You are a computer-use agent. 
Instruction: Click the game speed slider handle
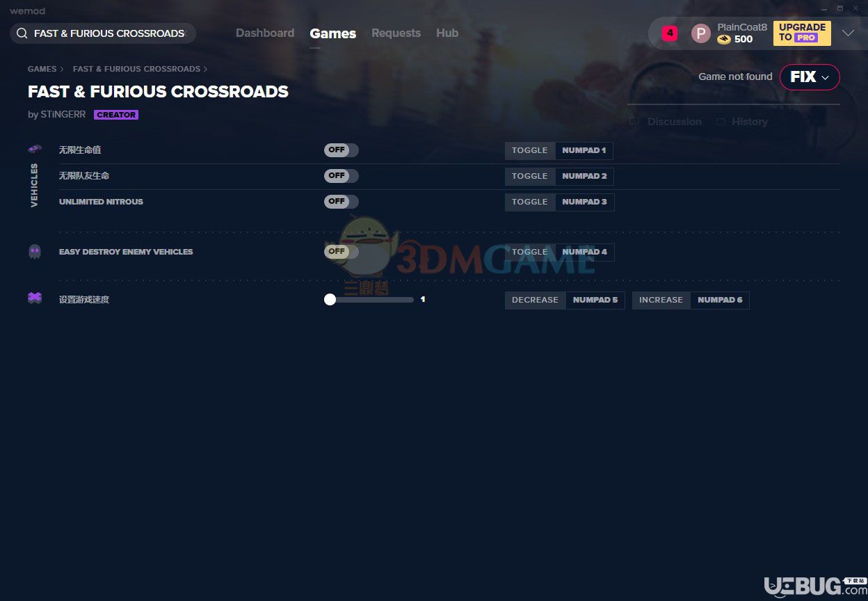pyautogui.click(x=330, y=300)
